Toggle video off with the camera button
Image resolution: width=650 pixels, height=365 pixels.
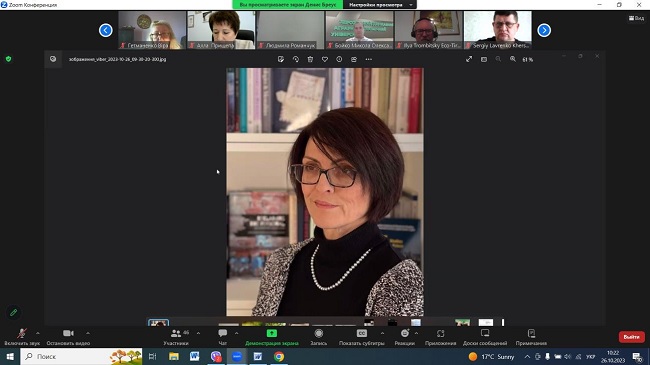click(68, 333)
